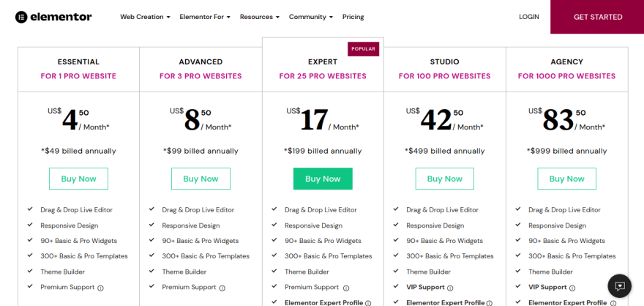Screen dimensions: 644x306
Task: Click 'FOR 25 PRO WEBSITES' text
Action: tap(323, 76)
